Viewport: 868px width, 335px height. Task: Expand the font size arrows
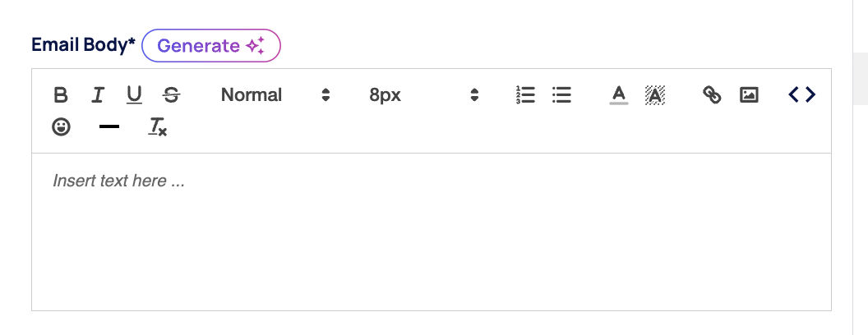click(474, 95)
